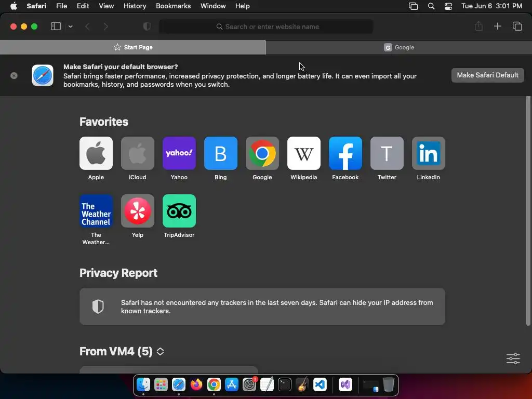
Task: Click the Share toolbar button
Action: (478, 26)
